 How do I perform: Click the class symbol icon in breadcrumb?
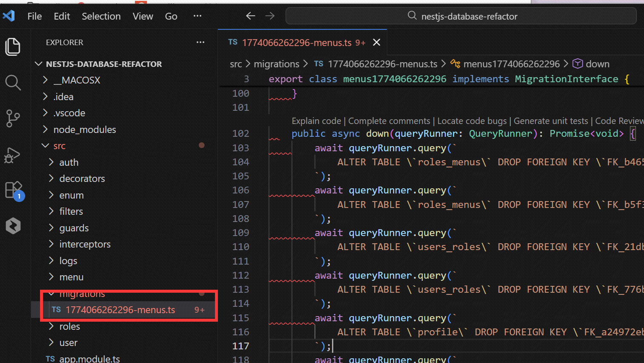[455, 64]
